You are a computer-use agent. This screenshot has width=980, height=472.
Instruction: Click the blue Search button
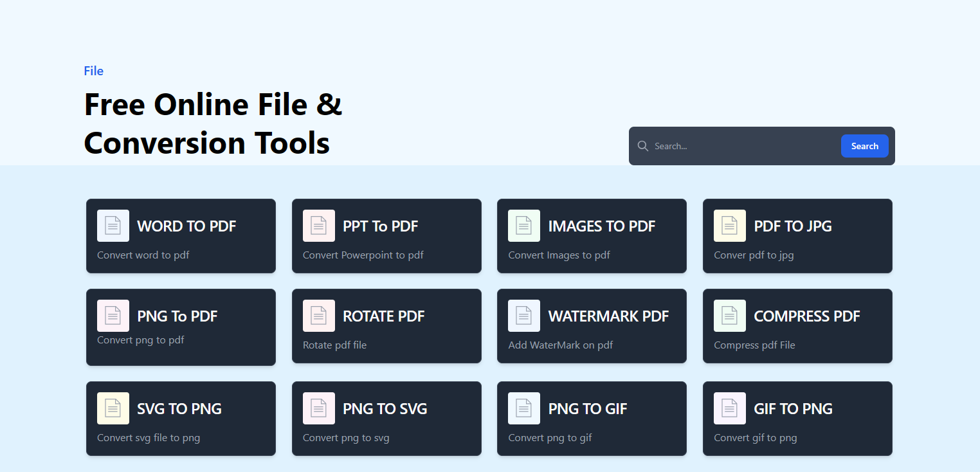pos(865,146)
